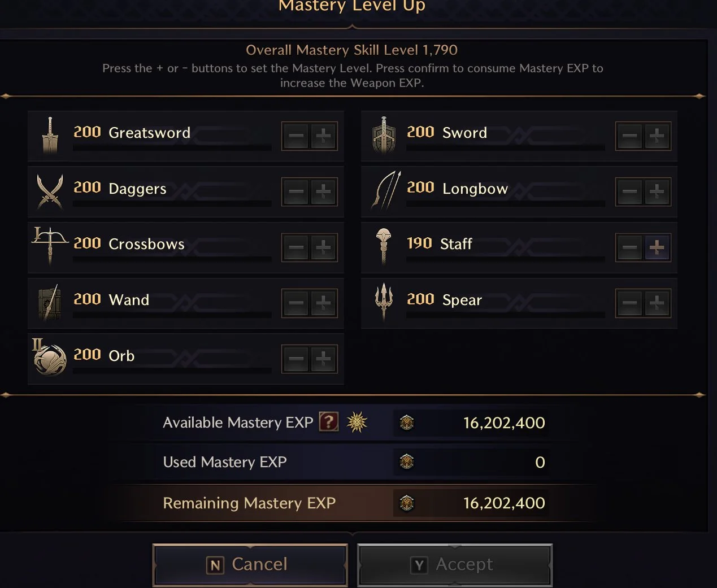Select the Crossbows weapon icon
This screenshot has height=588, width=717.
50,245
